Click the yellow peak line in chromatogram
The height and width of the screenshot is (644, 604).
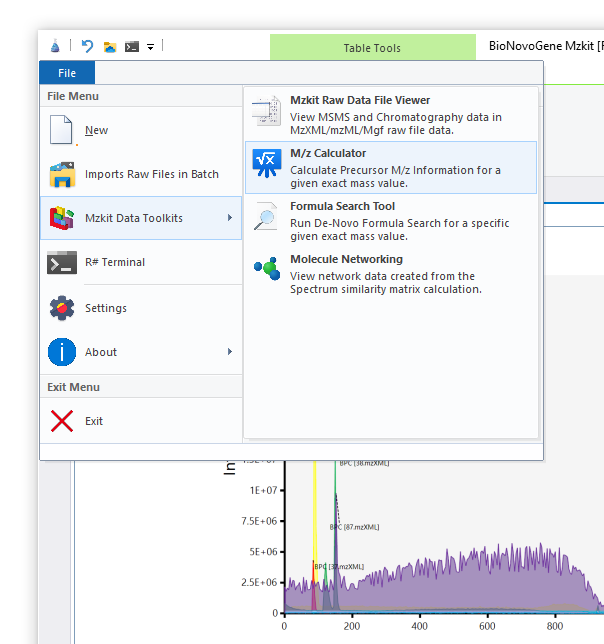[x=315, y=513]
